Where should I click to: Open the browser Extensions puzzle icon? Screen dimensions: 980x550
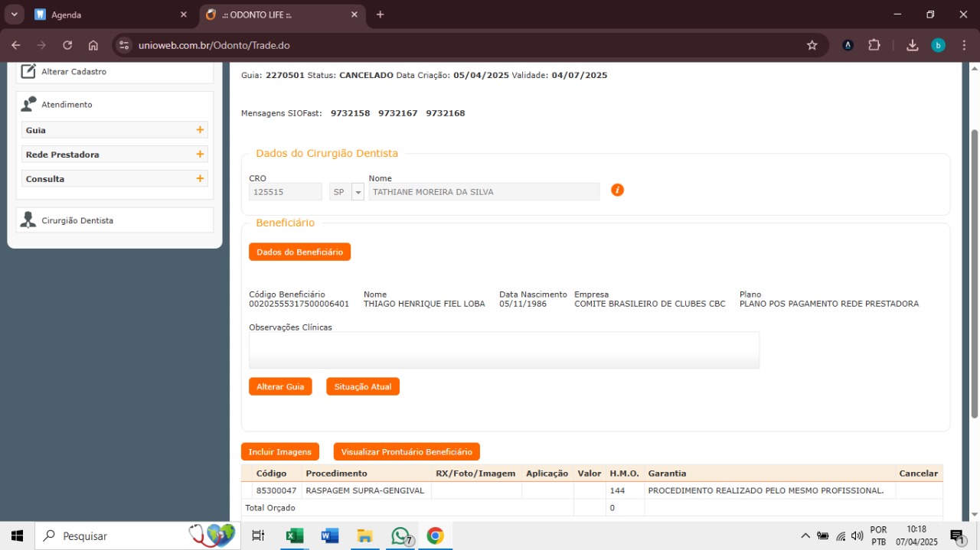point(874,45)
